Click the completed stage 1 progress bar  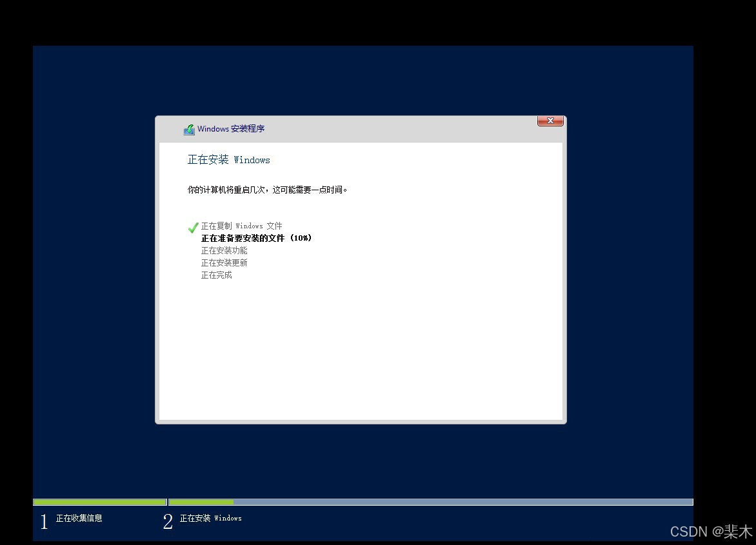tap(100, 502)
